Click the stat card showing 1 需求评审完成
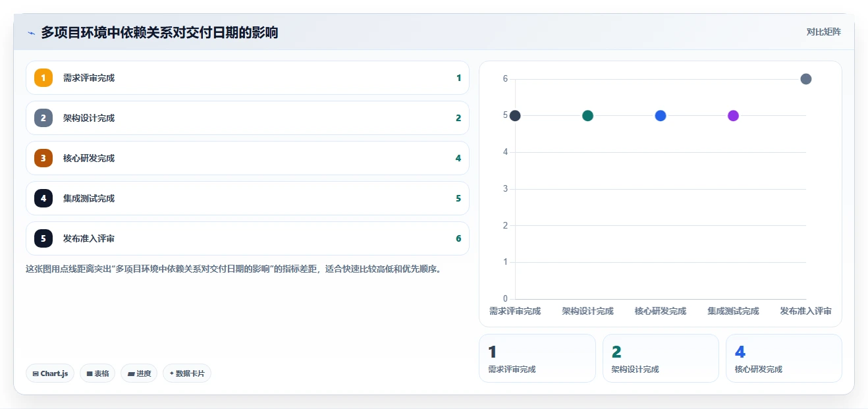 [x=537, y=358]
